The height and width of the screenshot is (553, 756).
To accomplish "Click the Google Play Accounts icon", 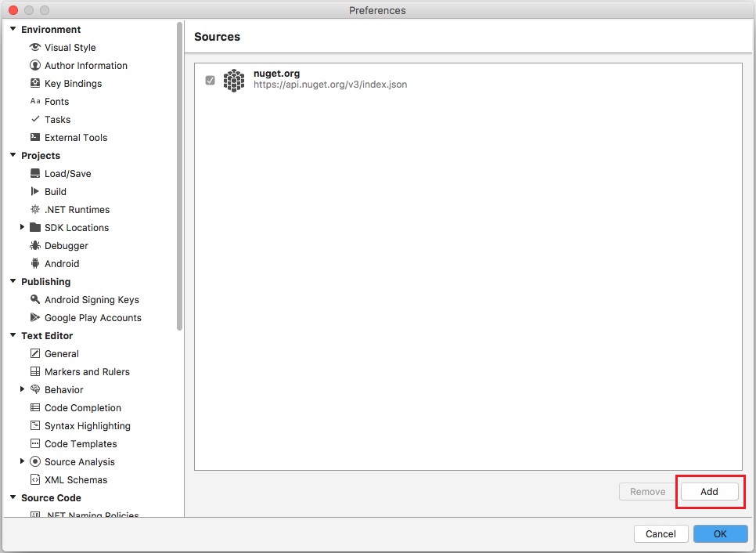I will pos(34,318).
